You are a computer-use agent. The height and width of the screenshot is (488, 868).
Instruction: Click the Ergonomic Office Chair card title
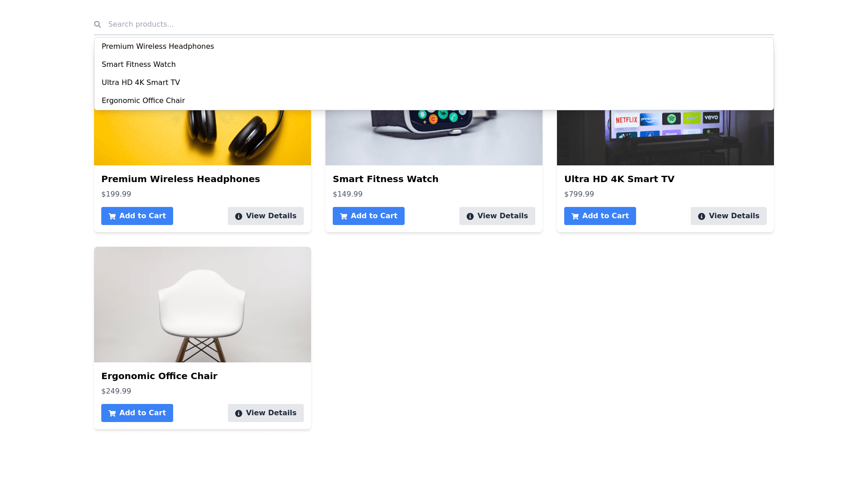click(x=159, y=376)
